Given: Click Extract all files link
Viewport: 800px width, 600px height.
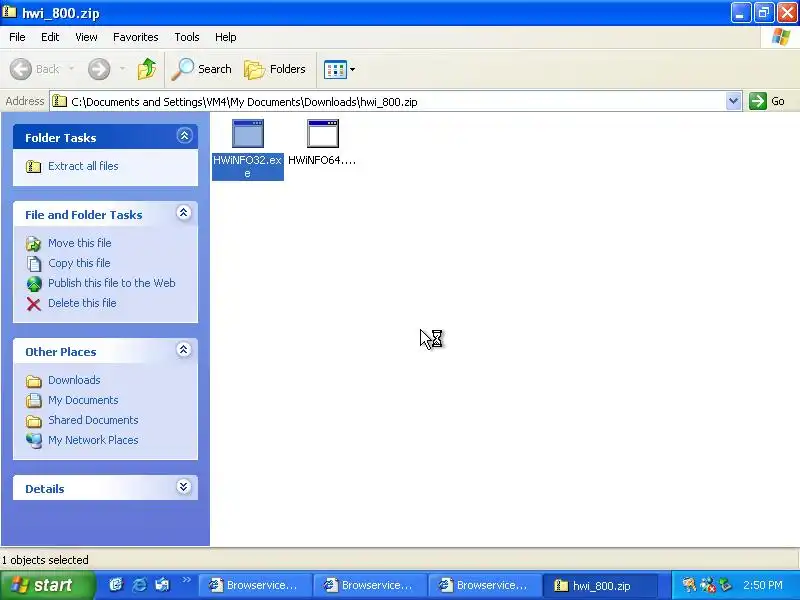Looking at the screenshot, I should (83, 166).
